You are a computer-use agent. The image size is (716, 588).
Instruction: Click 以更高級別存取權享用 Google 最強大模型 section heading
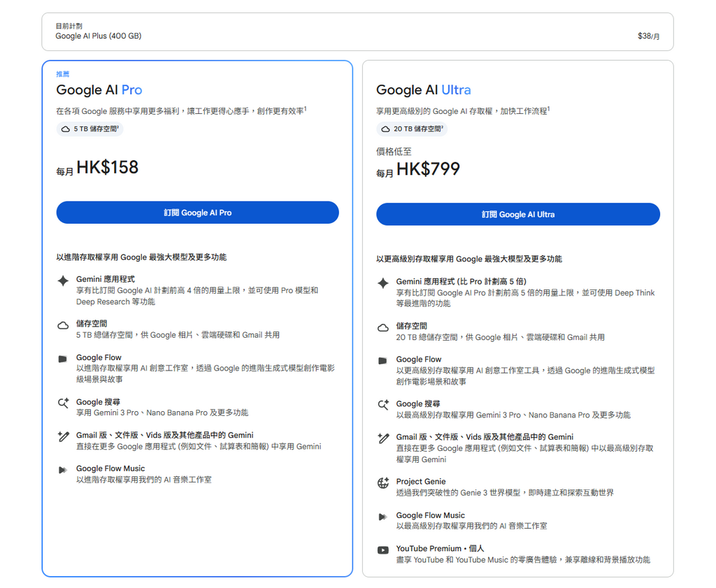coord(469,259)
